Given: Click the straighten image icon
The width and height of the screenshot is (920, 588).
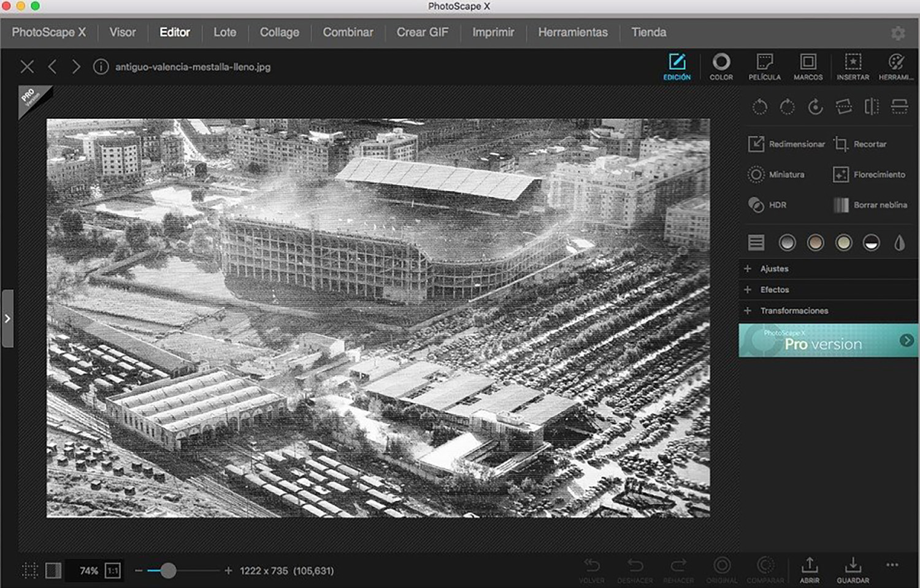Looking at the screenshot, I should 843,107.
